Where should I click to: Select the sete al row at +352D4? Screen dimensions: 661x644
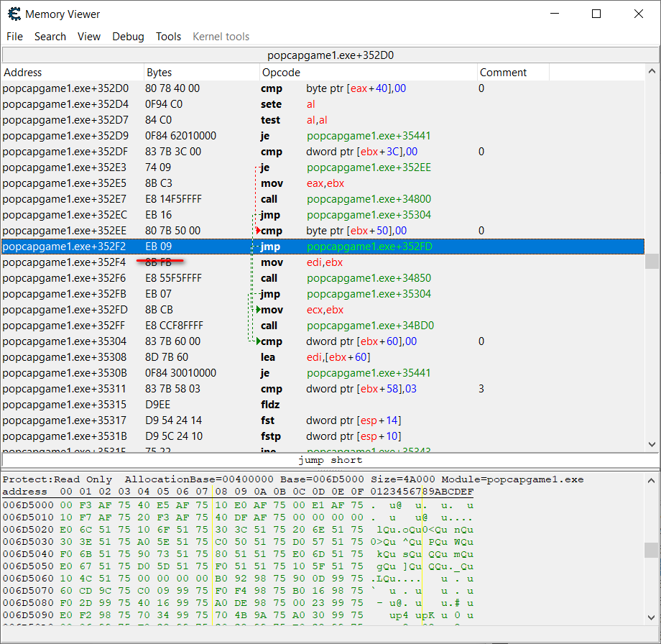coord(323,104)
